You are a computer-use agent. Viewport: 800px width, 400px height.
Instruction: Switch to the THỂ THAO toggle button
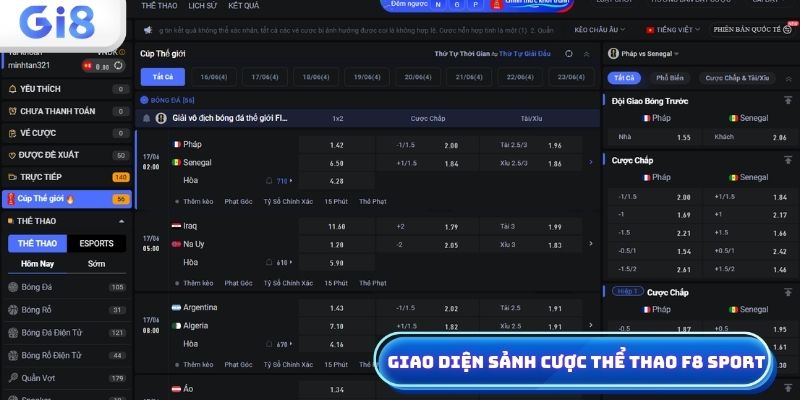point(37,243)
